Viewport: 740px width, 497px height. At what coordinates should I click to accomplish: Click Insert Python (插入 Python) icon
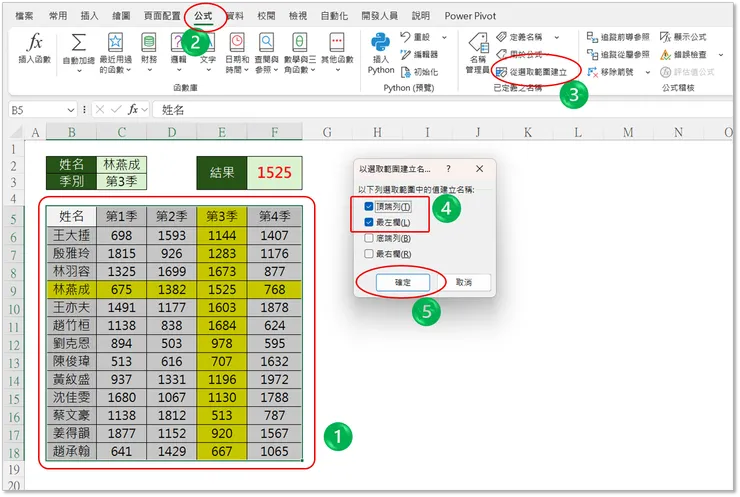coord(380,42)
